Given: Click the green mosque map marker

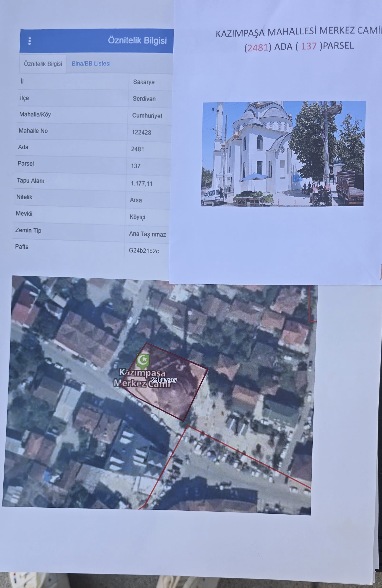Looking at the screenshot, I should coord(143,360).
